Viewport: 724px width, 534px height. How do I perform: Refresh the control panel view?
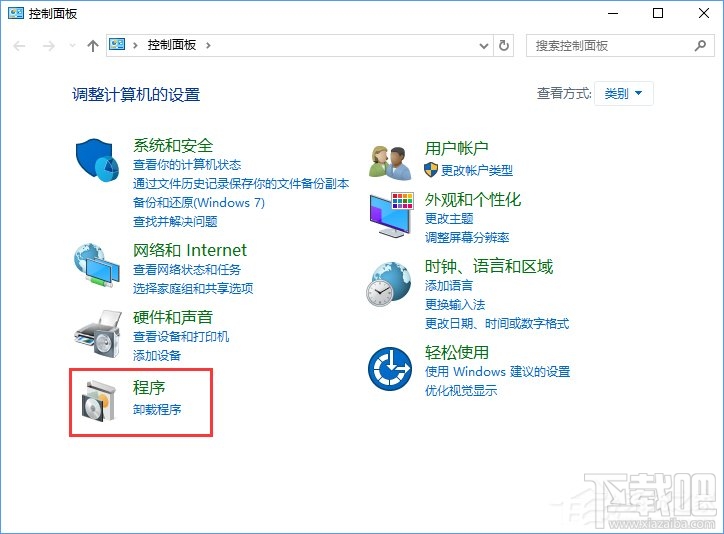pyautogui.click(x=504, y=45)
